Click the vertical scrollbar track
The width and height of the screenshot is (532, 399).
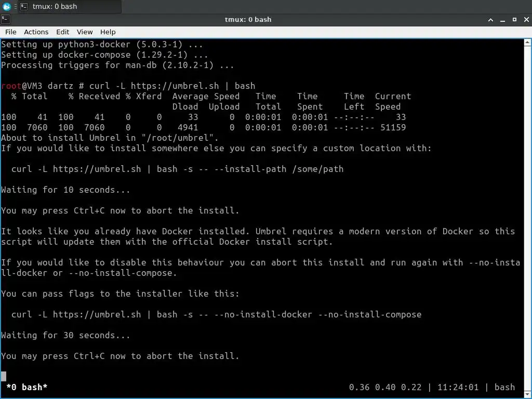click(x=527, y=218)
